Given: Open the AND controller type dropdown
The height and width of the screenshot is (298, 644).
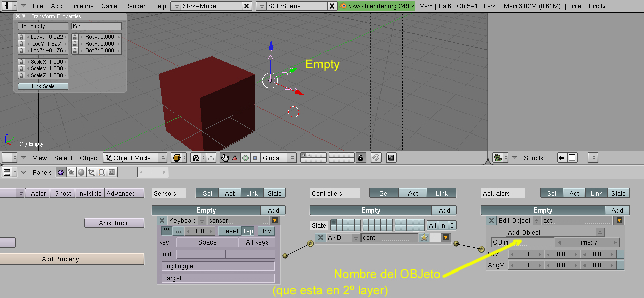Looking at the screenshot, I should tap(343, 237).
